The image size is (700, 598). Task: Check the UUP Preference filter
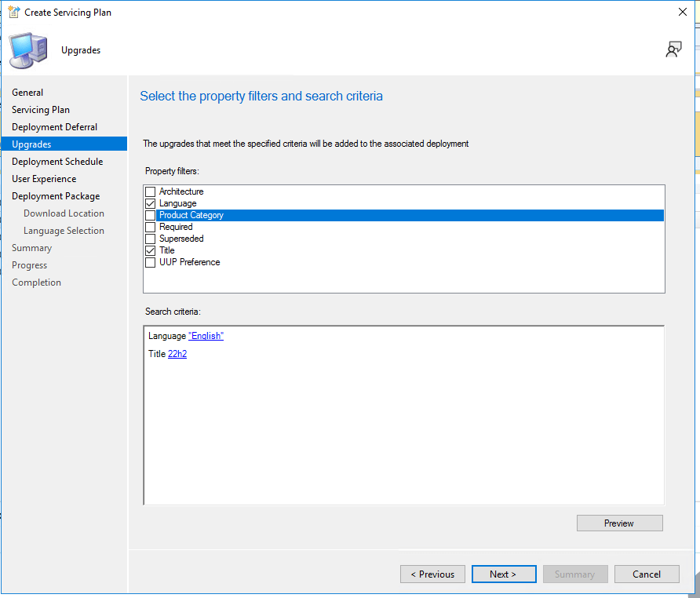click(149, 261)
